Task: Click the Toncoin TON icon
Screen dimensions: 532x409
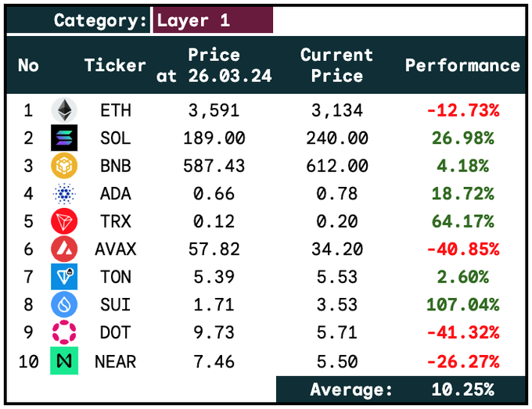Action: tap(63, 277)
